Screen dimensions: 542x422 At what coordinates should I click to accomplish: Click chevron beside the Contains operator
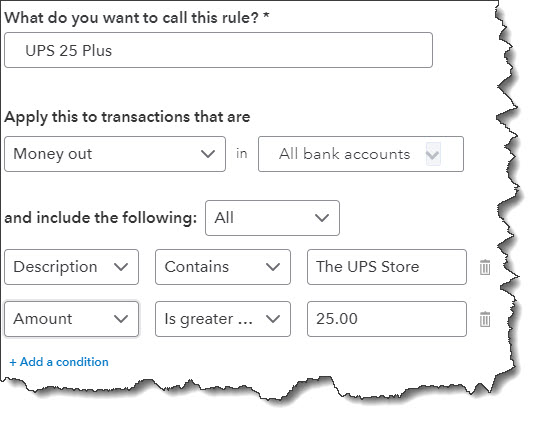273,267
